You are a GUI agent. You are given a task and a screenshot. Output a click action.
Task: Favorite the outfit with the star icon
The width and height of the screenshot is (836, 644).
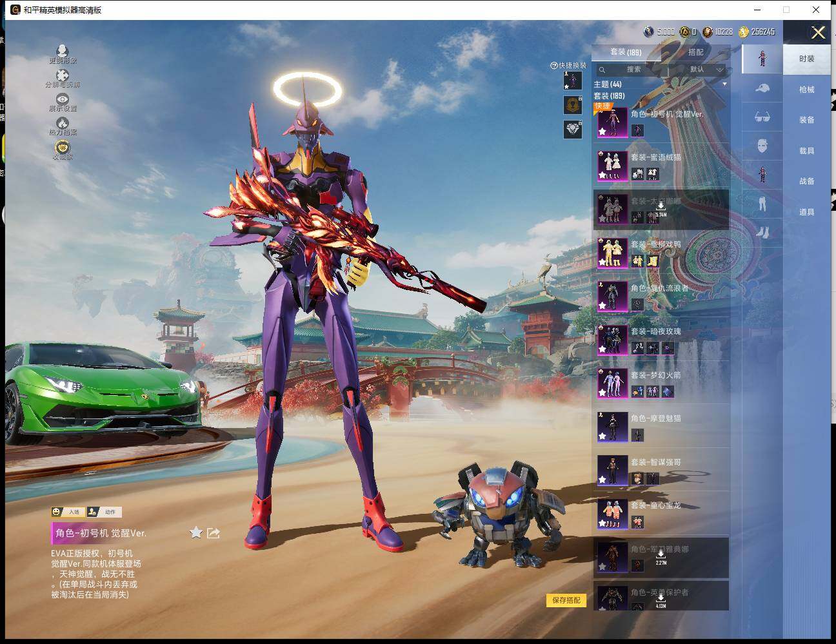pos(196,532)
